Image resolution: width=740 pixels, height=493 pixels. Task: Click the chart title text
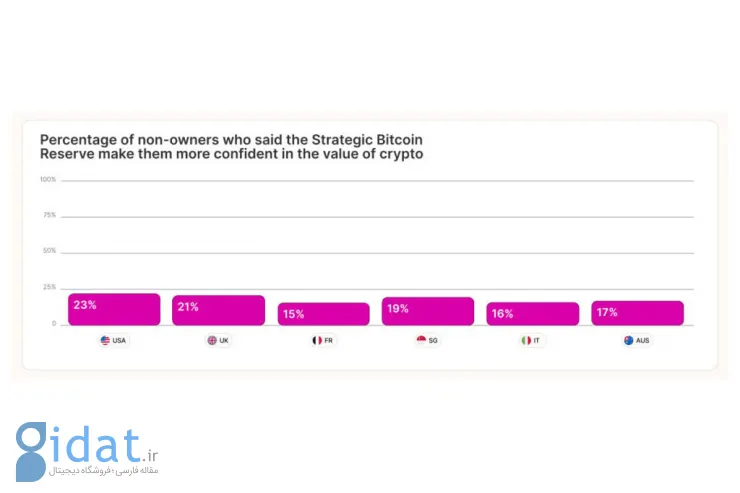[231, 147]
